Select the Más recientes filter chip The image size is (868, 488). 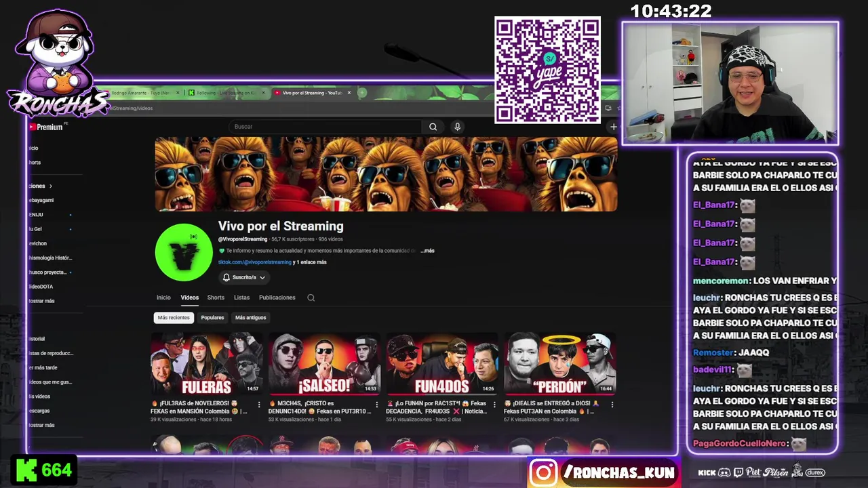[174, 318]
